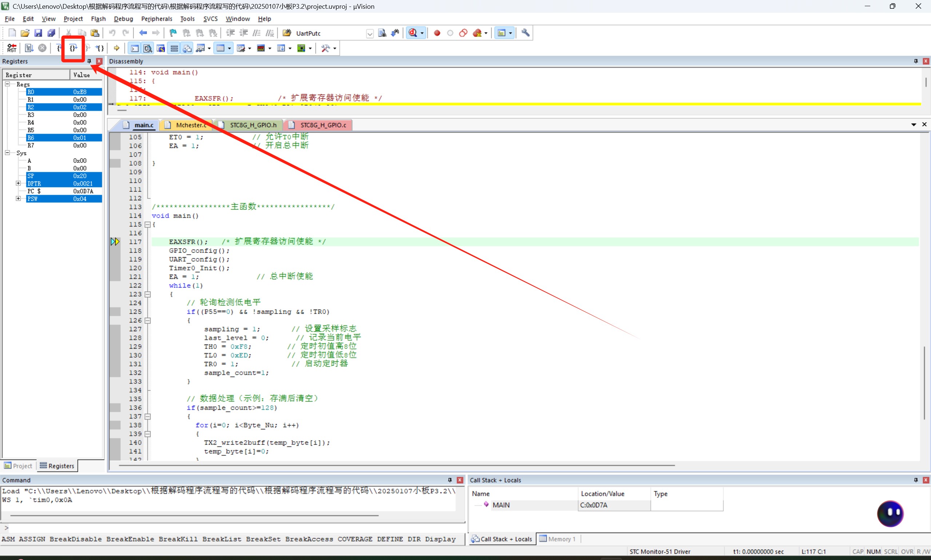
Task: Switch to the Project tab
Action: pyautogui.click(x=19, y=466)
